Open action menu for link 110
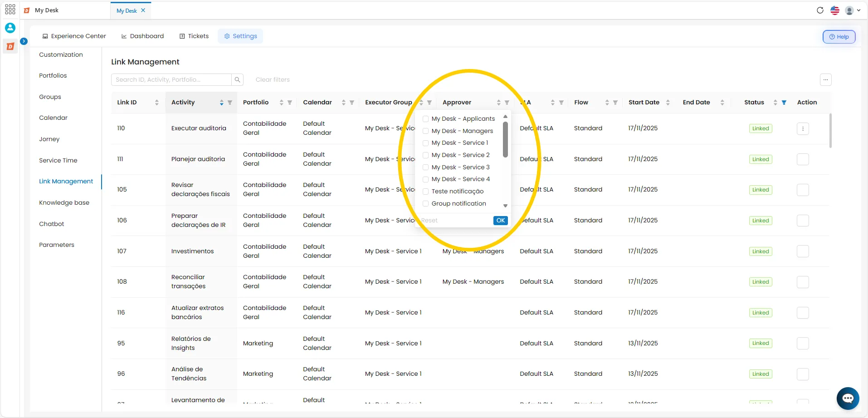Viewport: 868px width, 418px height. pyautogui.click(x=803, y=128)
